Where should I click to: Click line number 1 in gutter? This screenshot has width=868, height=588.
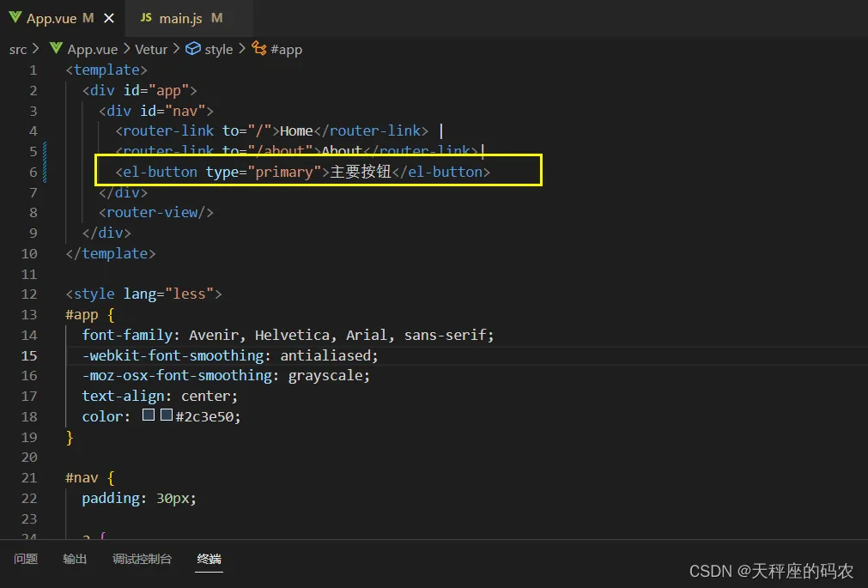click(x=33, y=70)
